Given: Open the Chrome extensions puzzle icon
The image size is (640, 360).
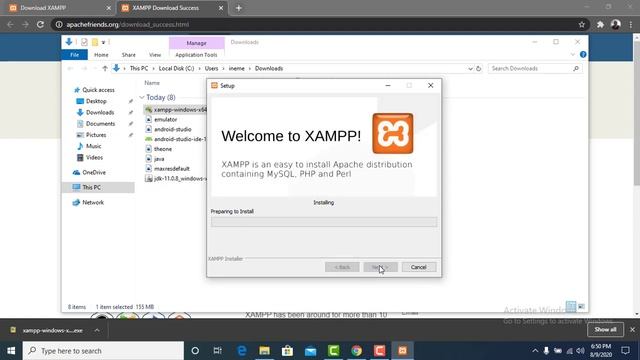Looking at the screenshot, I should coord(600,24).
